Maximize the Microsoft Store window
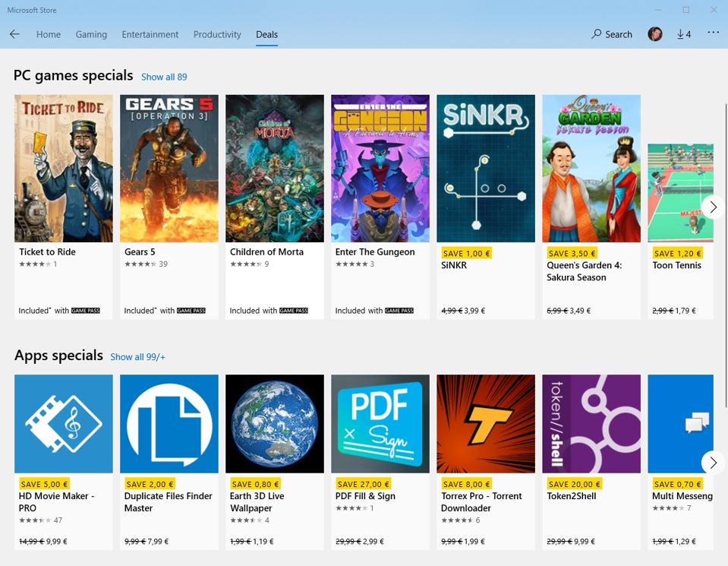728x566 pixels. pyautogui.click(x=685, y=10)
